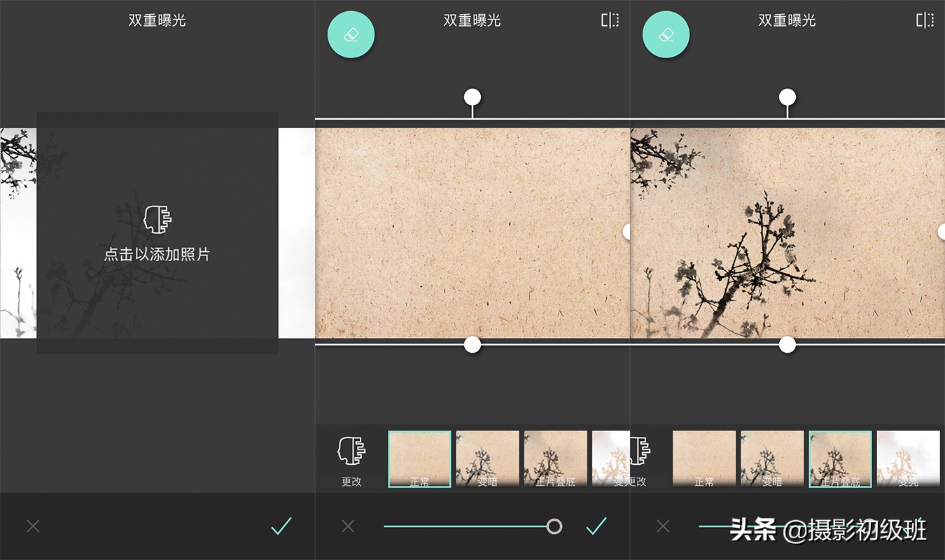Select 正常 blend thumbnail in second screenshot

coord(420,459)
